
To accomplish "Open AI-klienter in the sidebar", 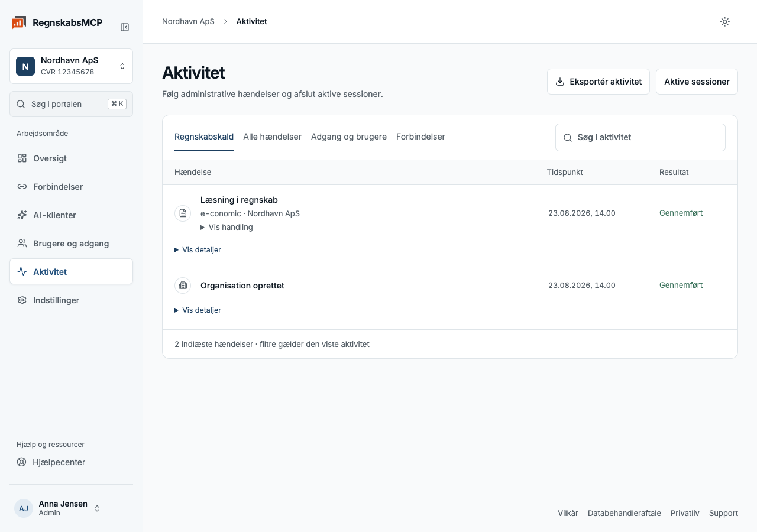I will click(71, 215).
